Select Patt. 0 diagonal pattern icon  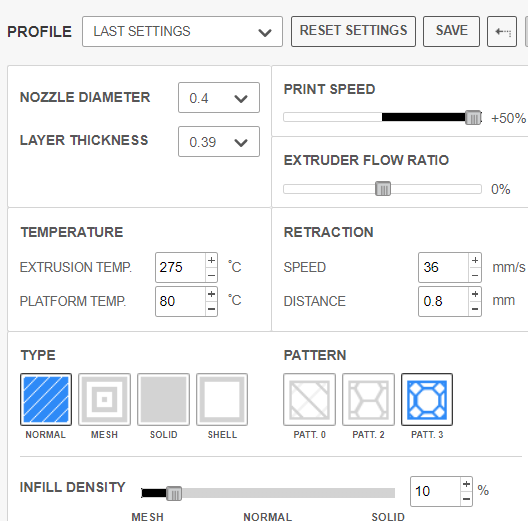tap(309, 399)
